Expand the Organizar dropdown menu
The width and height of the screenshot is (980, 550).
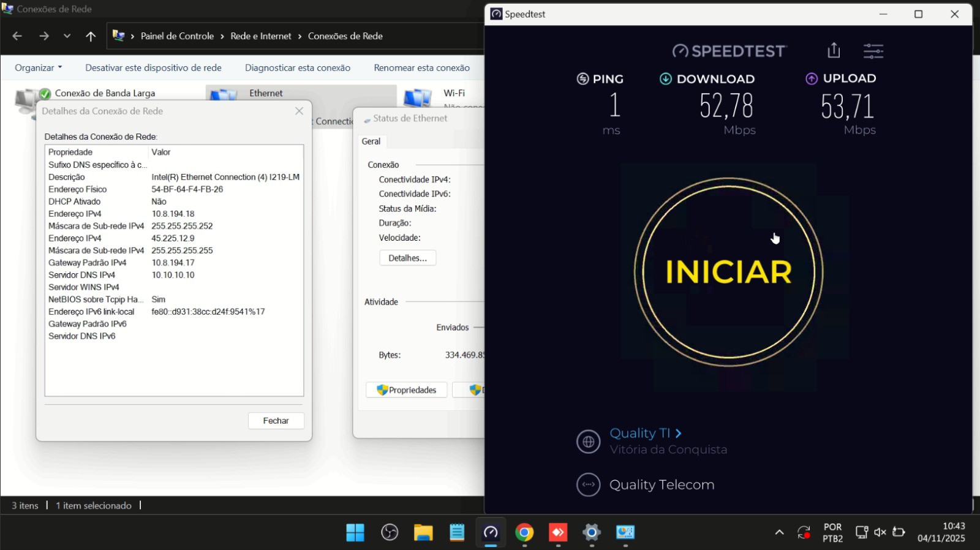[38, 68]
